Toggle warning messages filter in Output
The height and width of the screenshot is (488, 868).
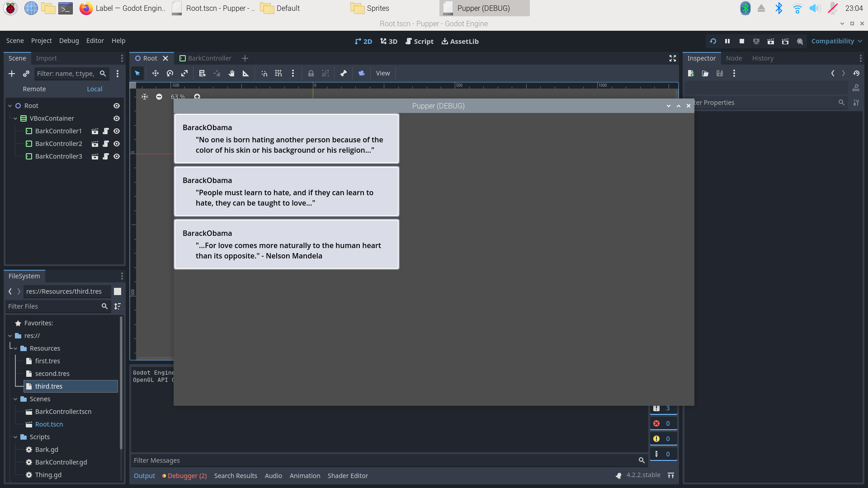click(663, 439)
